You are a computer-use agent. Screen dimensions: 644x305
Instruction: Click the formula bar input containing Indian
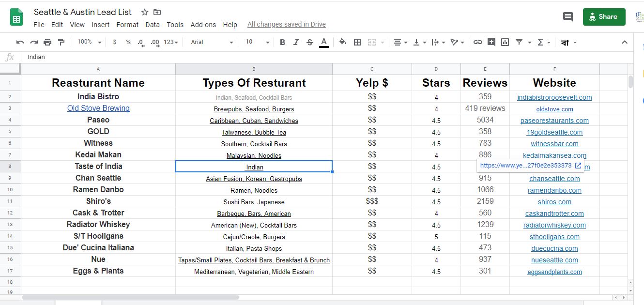pos(291,57)
